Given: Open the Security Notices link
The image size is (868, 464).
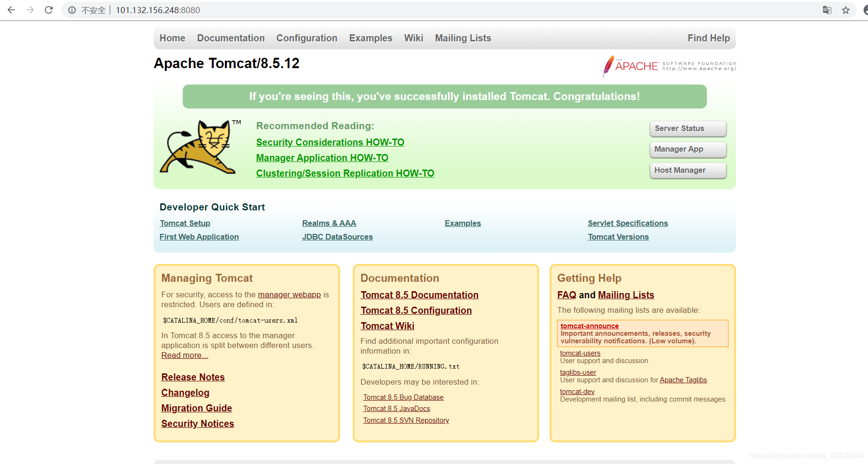Looking at the screenshot, I should (x=198, y=424).
